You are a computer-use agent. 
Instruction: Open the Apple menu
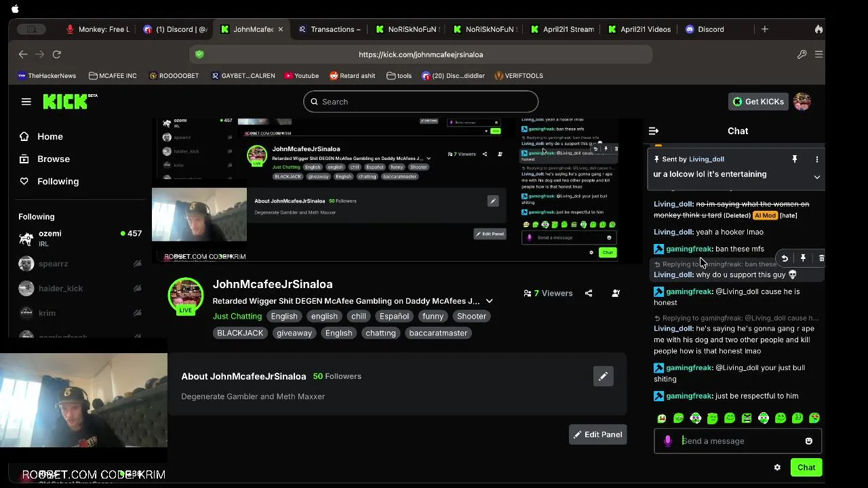click(15, 9)
